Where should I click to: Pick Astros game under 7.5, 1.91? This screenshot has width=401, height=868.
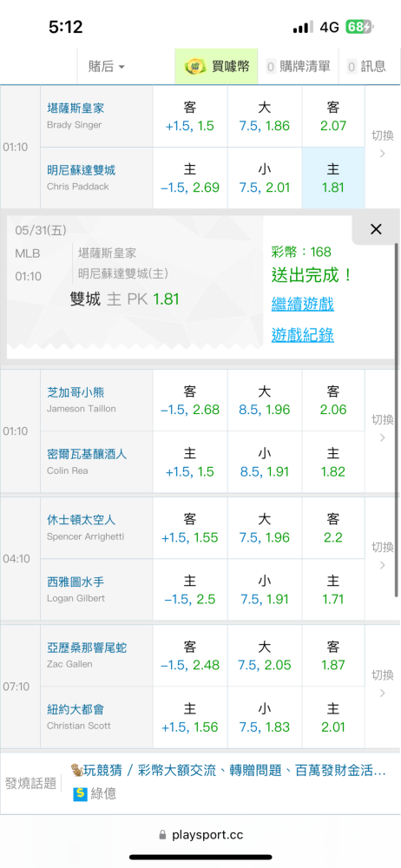coord(265,590)
